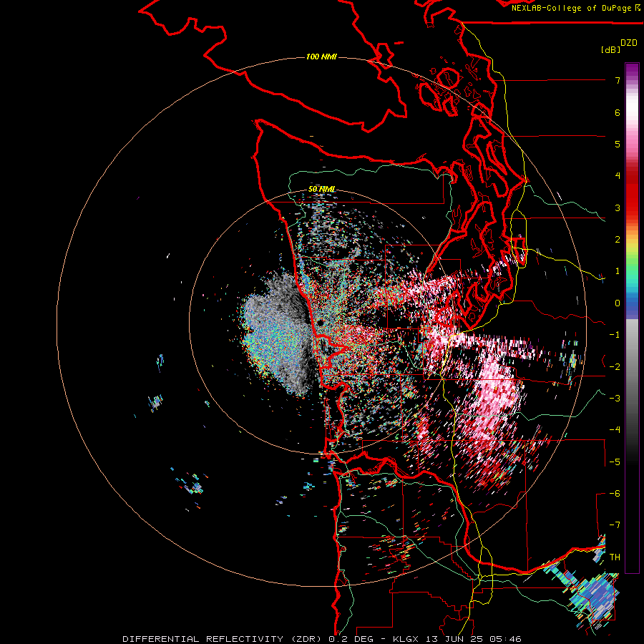This screenshot has width=644, height=644.
Task: Select the 4 value on the scale
Action: [618, 176]
